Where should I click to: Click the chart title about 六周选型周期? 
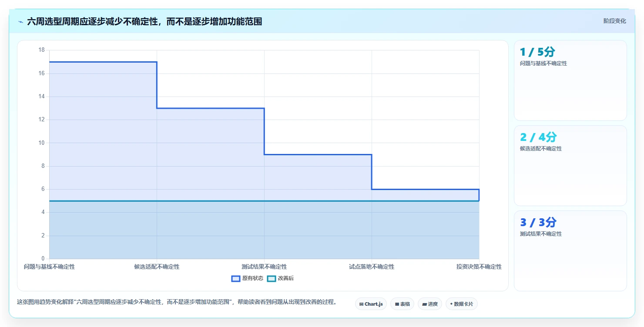tap(144, 21)
